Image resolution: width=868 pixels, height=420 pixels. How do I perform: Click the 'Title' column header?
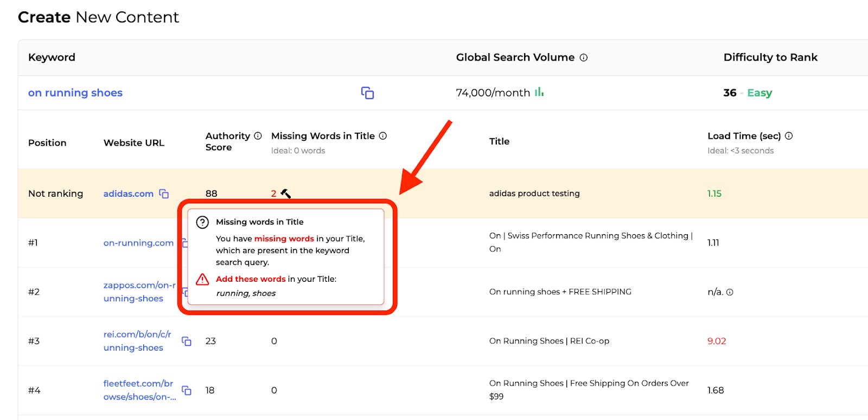point(499,141)
